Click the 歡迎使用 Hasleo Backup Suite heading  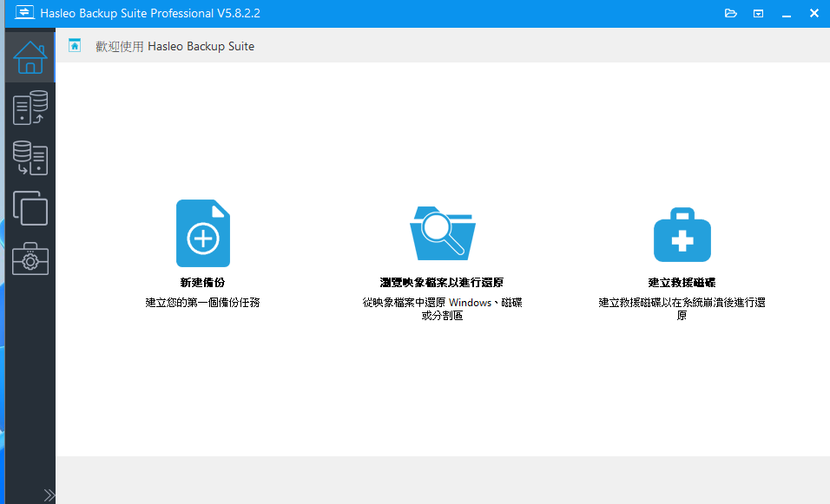pyautogui.click(x=175, y=47)
